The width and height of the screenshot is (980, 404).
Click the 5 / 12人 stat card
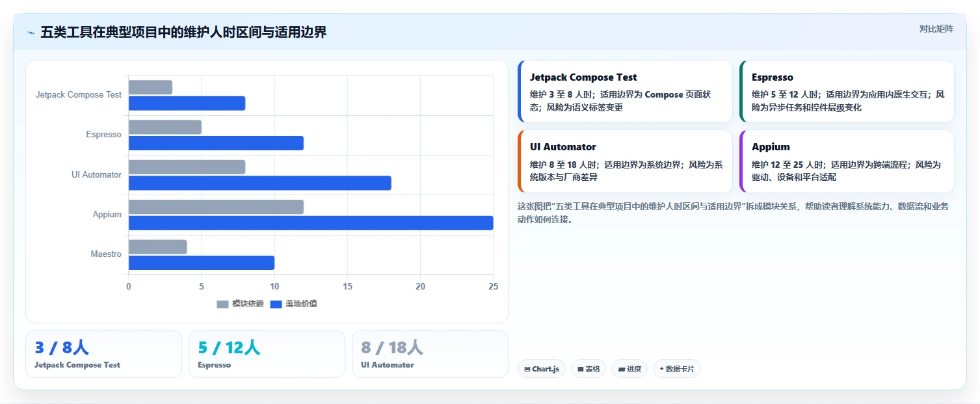267,354
